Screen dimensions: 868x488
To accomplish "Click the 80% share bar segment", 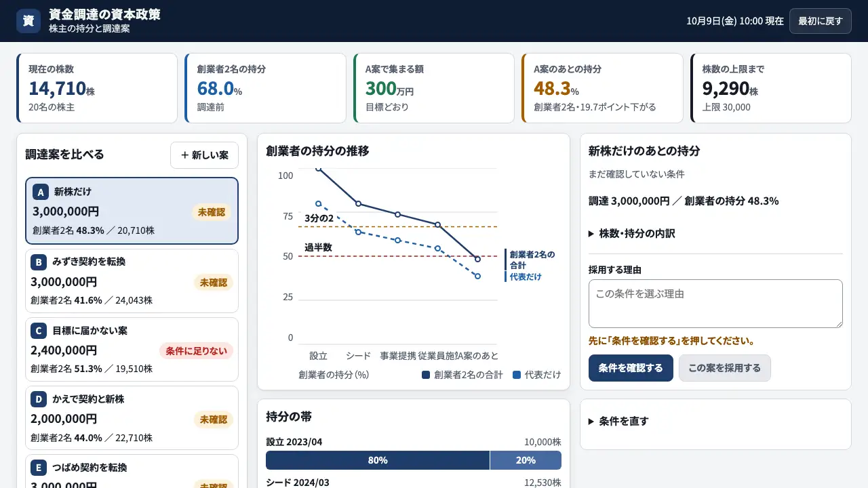I will tap(378, 460).
